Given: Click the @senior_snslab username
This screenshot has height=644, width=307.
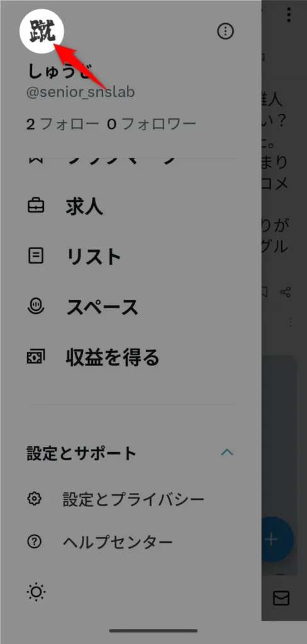Looking at the screenshot, I should (81, 92).
